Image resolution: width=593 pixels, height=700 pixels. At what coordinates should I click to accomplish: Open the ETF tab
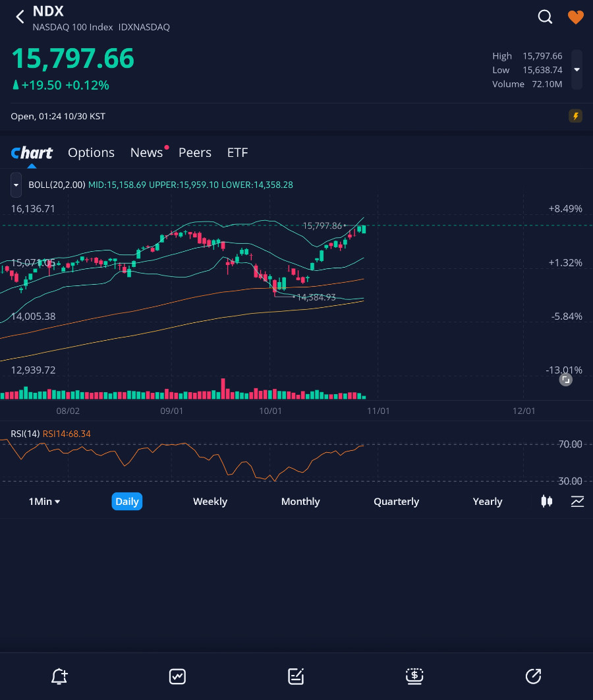click(x=237, y=153)
